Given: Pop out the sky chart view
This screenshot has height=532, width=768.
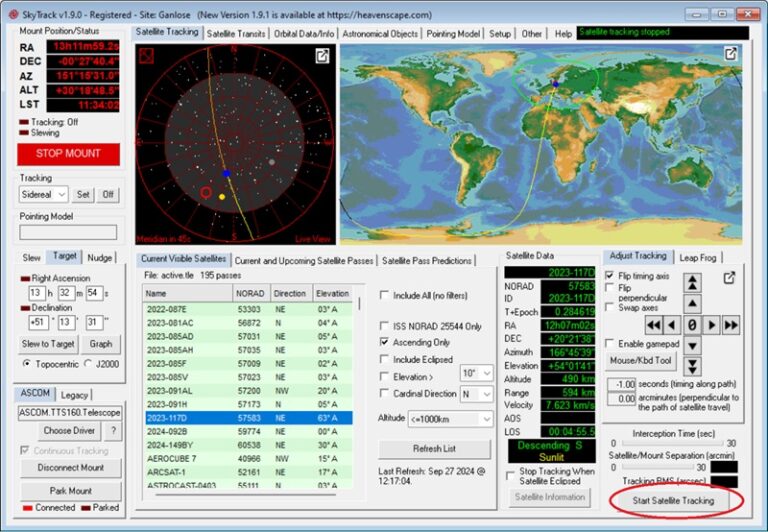Looking at the screenshot, I should point(322,56).
